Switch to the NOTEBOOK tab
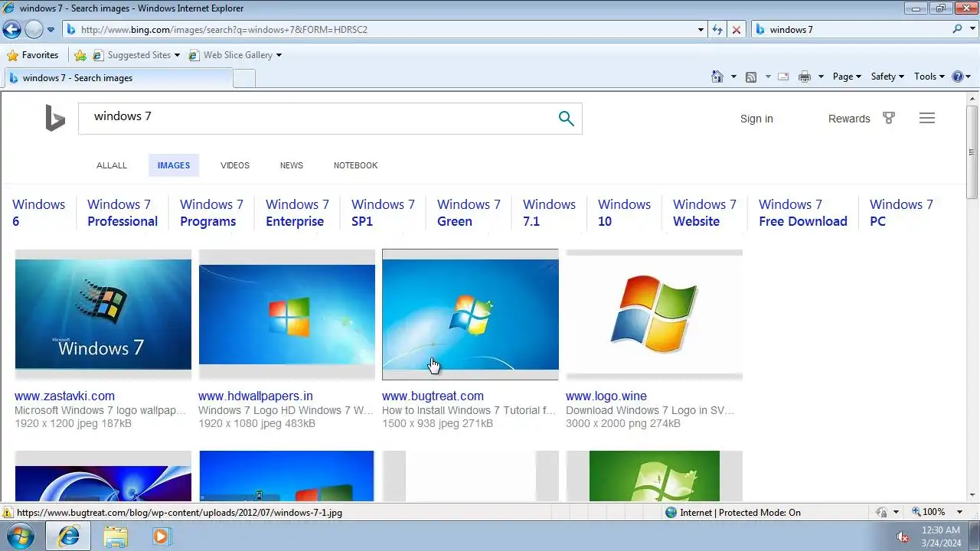980x551 pixels. [356, 165]
